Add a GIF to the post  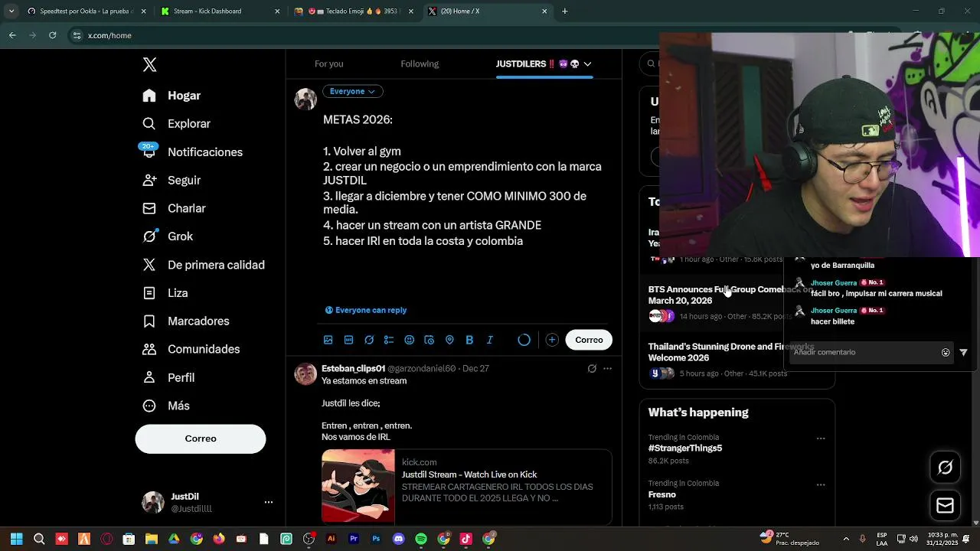coord(348,340)
